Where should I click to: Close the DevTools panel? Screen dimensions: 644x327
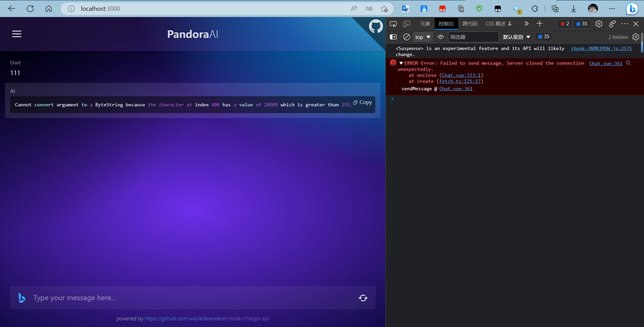point(636,24)
